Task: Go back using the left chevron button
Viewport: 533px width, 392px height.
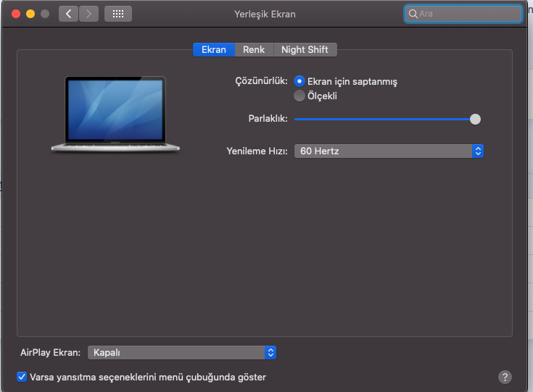Action: tap(69, 14)
